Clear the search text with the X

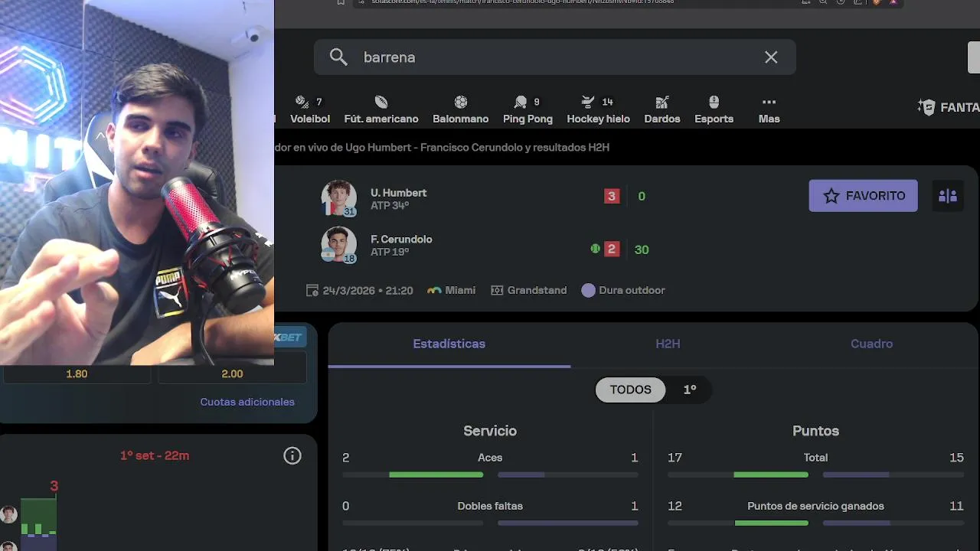tap(771, 57)
